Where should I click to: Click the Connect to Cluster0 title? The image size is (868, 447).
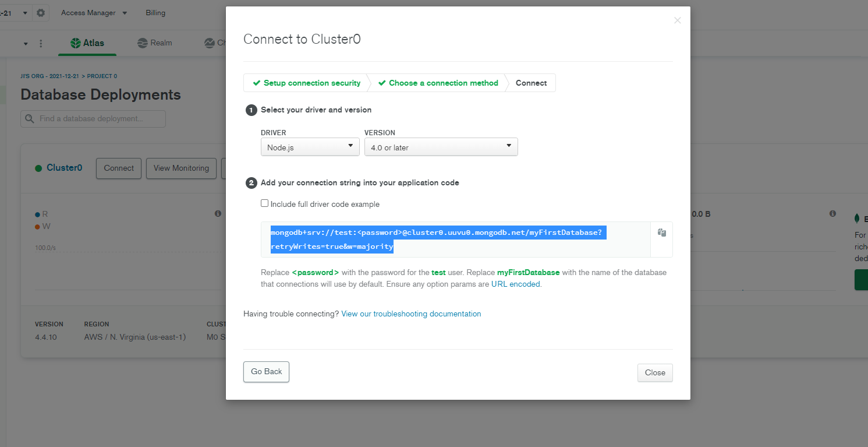(x=302, y=39)
